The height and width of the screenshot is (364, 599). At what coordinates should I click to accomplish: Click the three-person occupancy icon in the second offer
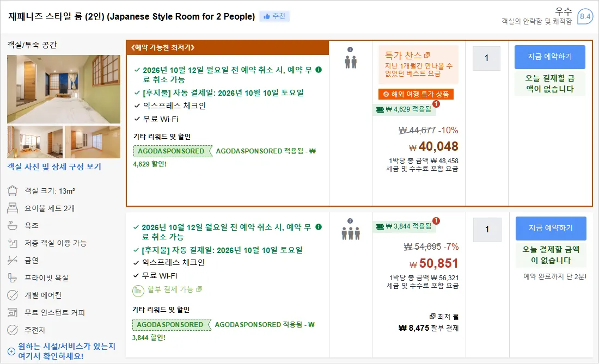(351, 233)
